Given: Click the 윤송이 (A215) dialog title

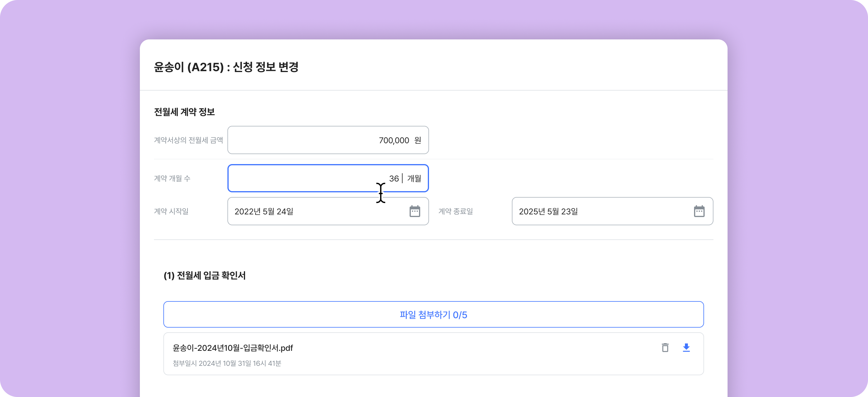Looking at the screenshot, I should coord(226,67).
